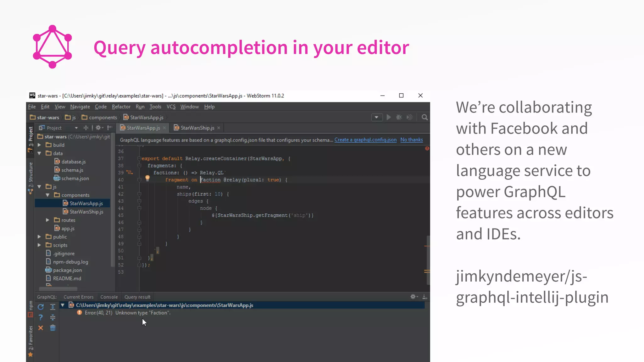Open the Help menu

point(209,107)
